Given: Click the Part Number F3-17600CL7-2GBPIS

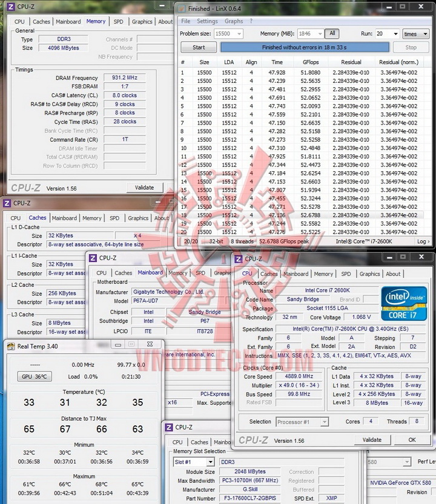Looking at the screenshot, I should pyautogui.click(x=249, y=498).
